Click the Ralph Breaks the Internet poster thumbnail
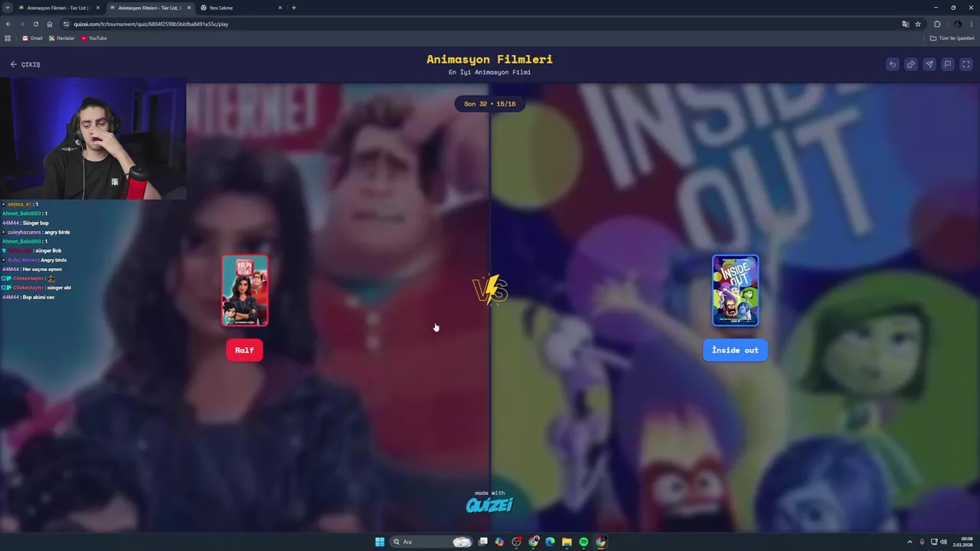Viewport: 980px width, 551px height. (x=245, y=291)
